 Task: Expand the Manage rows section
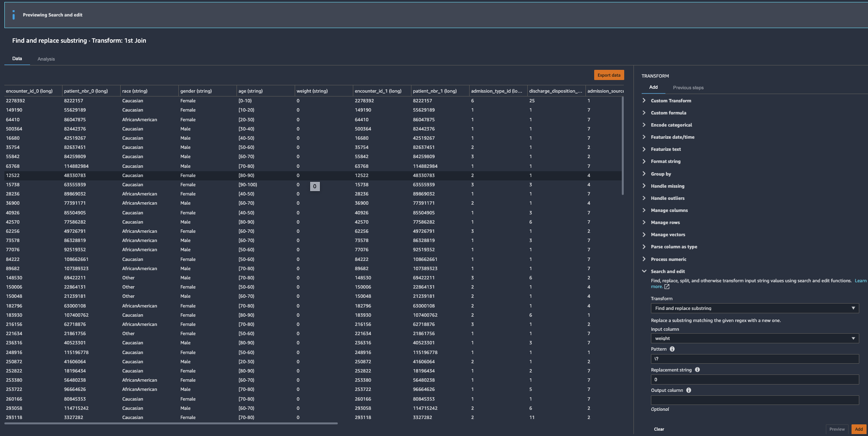coord(665,222)
